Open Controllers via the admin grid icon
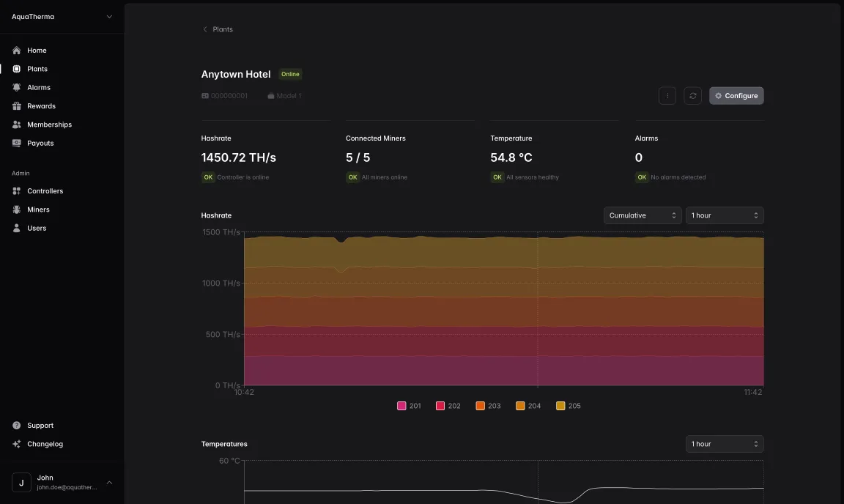This screenshot has width=844, height=504. (16, 190)
